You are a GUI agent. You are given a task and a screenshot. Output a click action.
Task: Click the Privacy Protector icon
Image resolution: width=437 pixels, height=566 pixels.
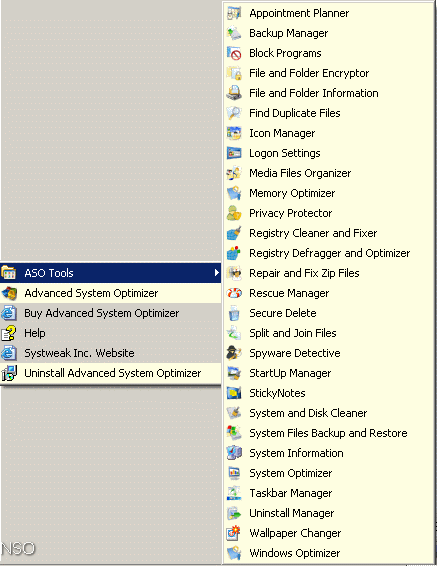[x=234, y=213]
